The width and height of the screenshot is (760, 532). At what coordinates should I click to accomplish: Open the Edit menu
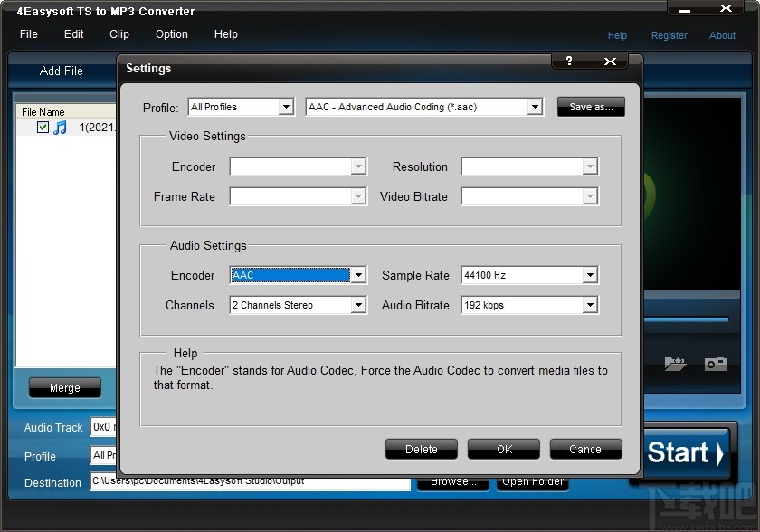click(x=73, y=34)
